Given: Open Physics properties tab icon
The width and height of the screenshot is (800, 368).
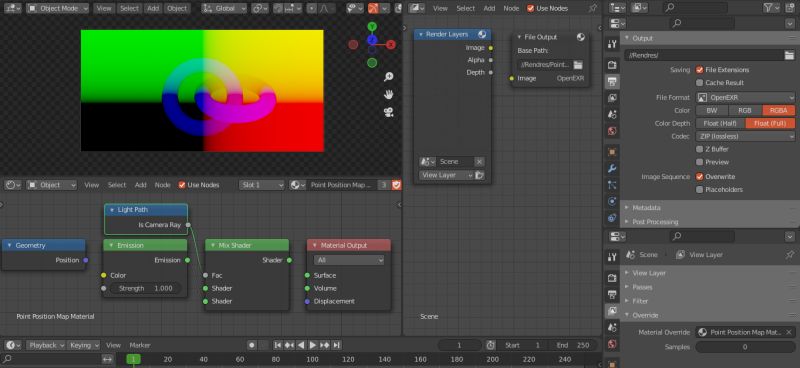Looking at the screenshot, I should 612,201.
